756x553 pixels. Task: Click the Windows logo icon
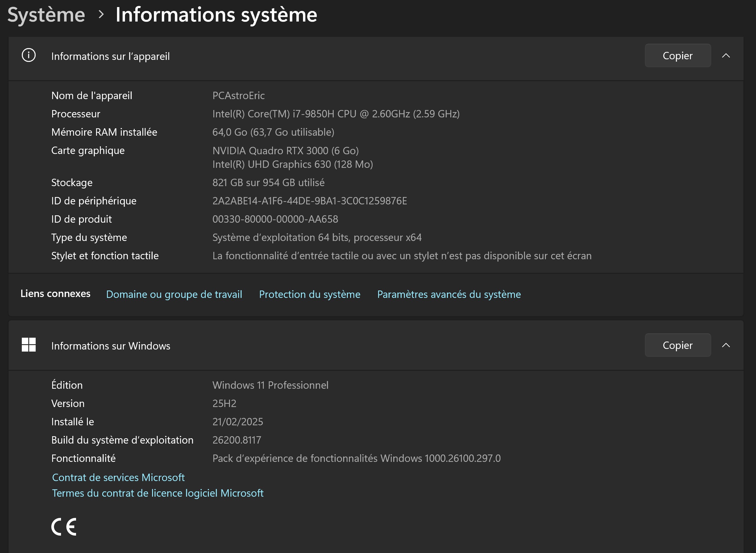tap(28, 345)
